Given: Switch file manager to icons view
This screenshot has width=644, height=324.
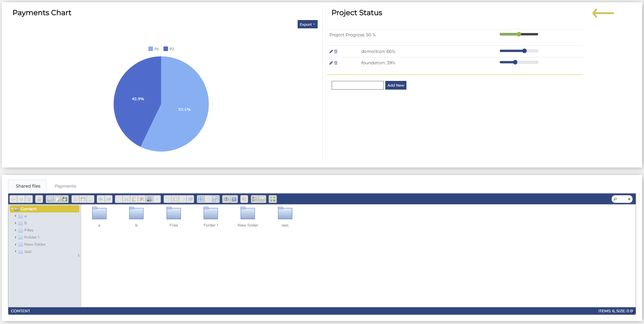Looking at the screenshot, I should pos(201,199).
